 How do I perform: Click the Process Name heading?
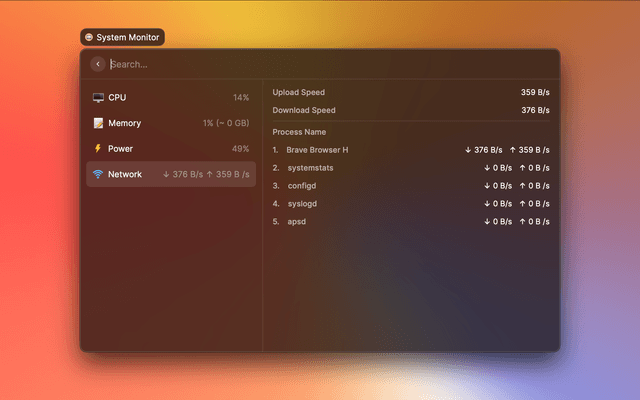tap(299, 132)
